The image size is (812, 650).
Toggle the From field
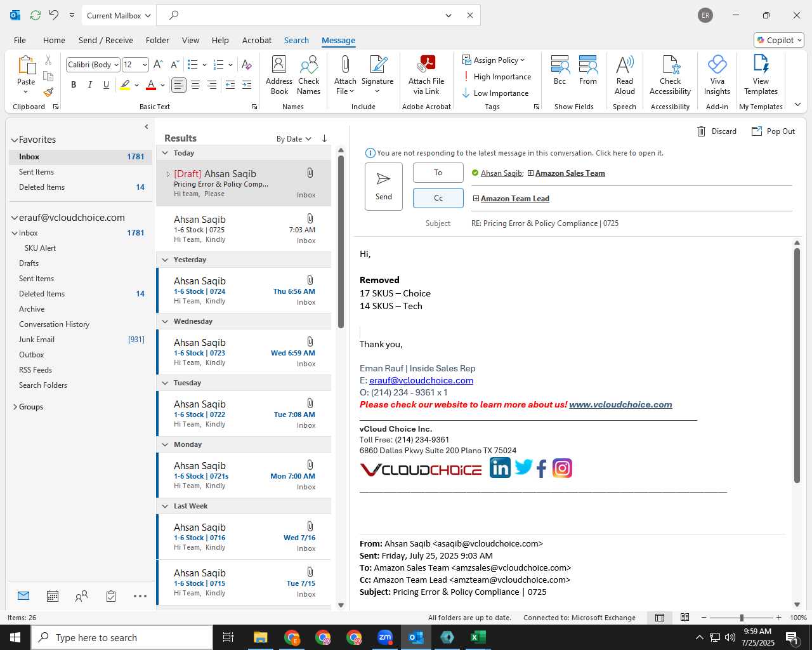[588, 70]
